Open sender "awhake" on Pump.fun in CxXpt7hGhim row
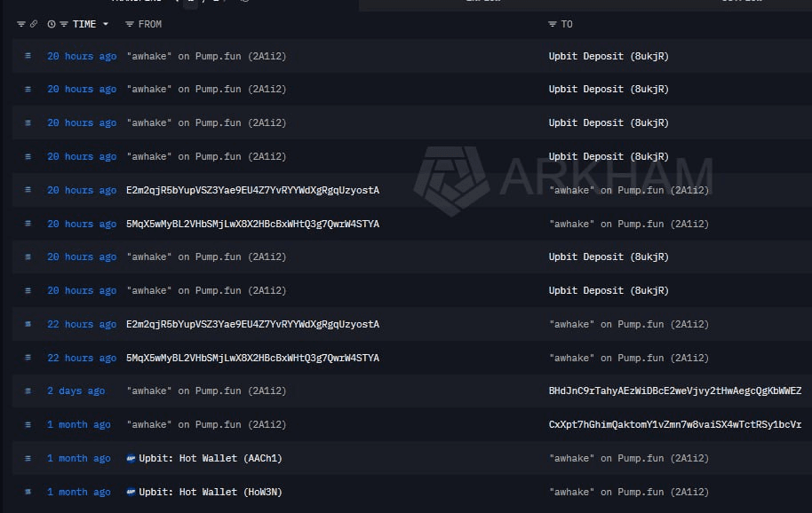 [x=206, y=424]
